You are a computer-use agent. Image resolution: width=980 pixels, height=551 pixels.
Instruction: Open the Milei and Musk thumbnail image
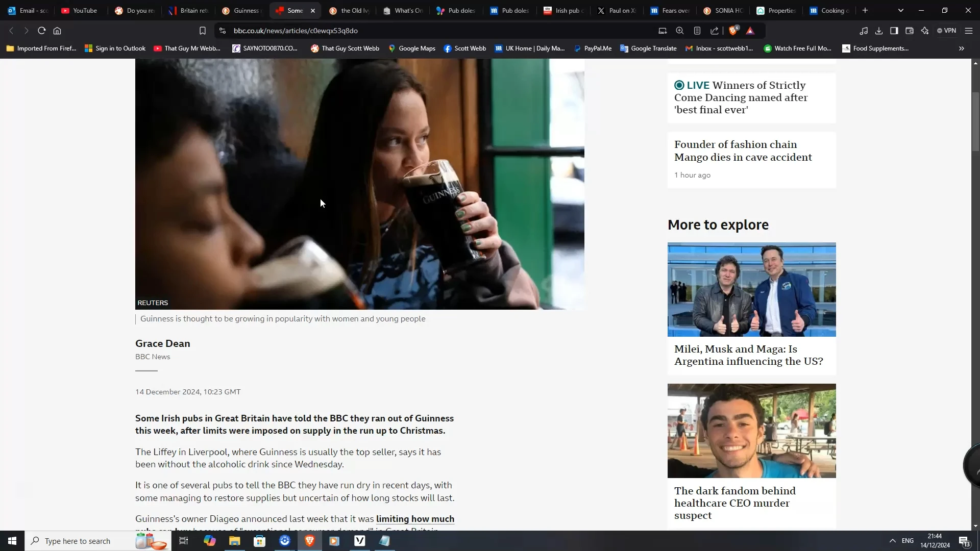click(751, 289)
